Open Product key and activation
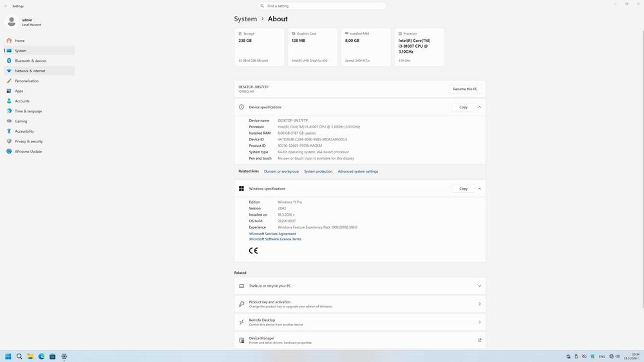This screenshot has height=362, width=644. coord(360,304)
